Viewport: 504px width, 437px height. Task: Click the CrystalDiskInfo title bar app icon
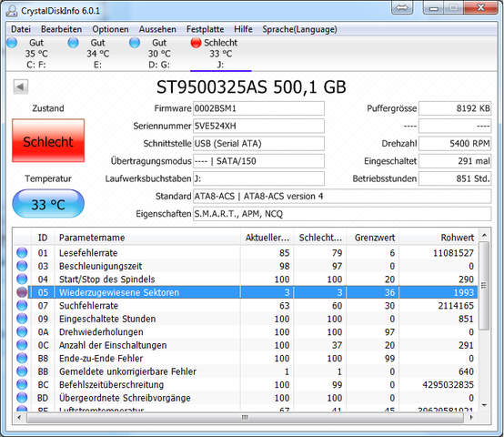(x=12, y=11)
